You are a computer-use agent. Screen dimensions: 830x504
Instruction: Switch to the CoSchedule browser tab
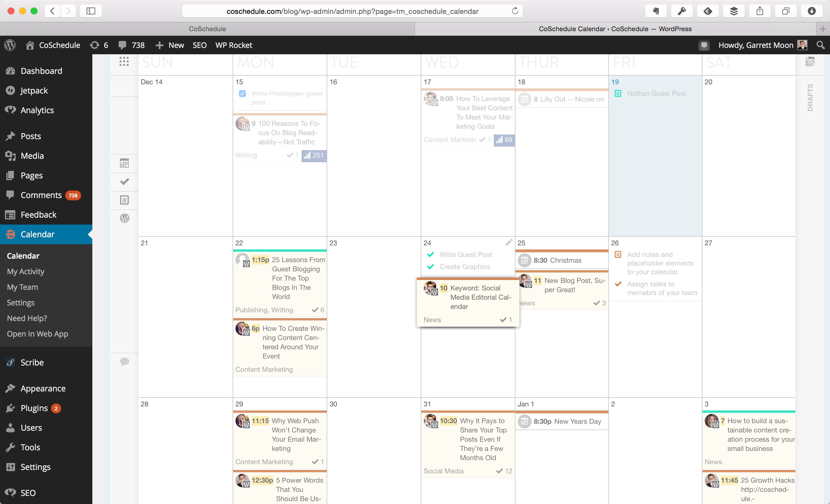coord(207,29)
